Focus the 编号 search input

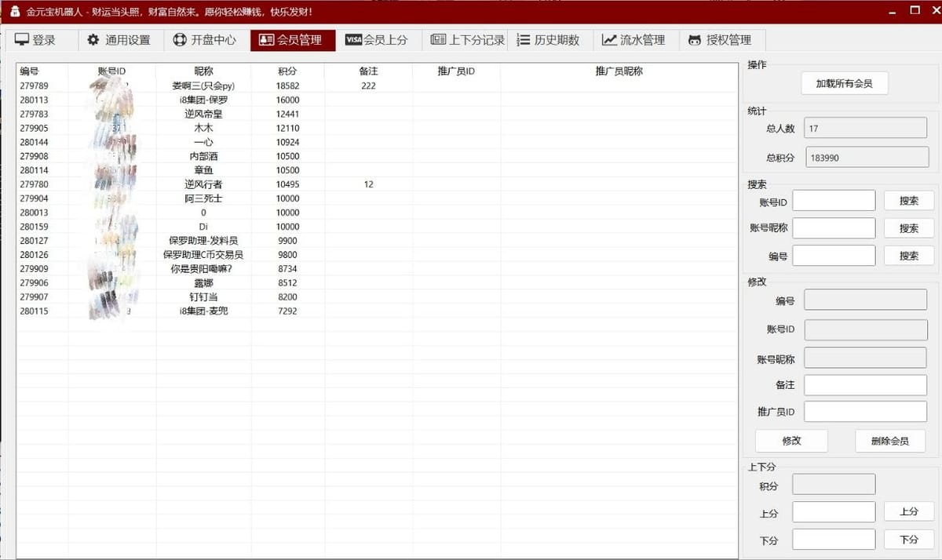coord(834,256)
